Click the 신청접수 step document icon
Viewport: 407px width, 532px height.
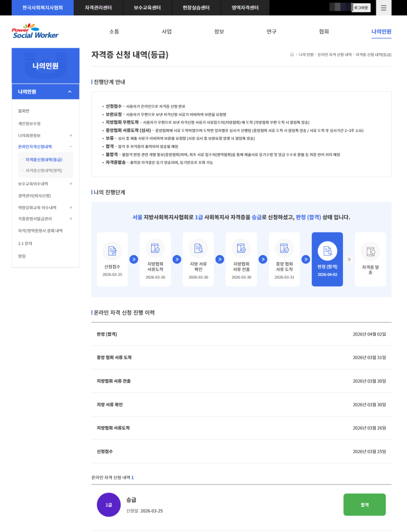point(112,251)
